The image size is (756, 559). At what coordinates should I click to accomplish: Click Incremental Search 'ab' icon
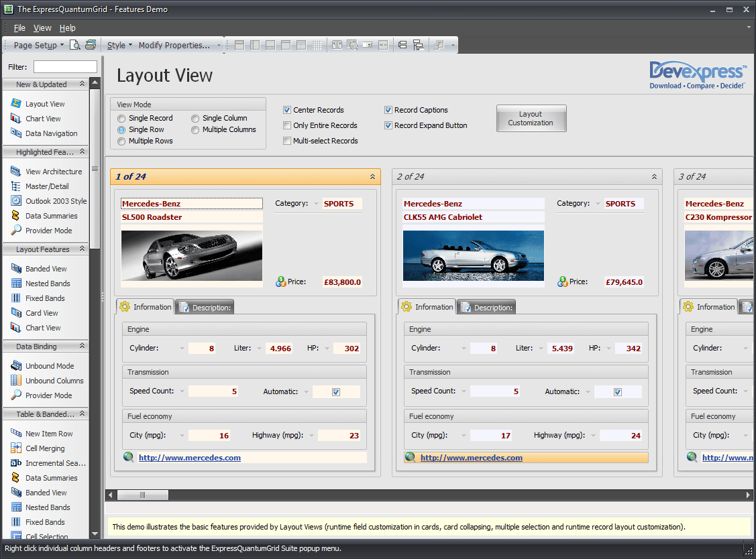tap(16, 462)
